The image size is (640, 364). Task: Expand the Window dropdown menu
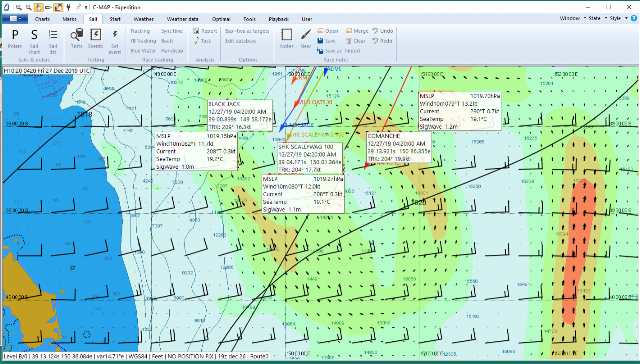[572, 18]
